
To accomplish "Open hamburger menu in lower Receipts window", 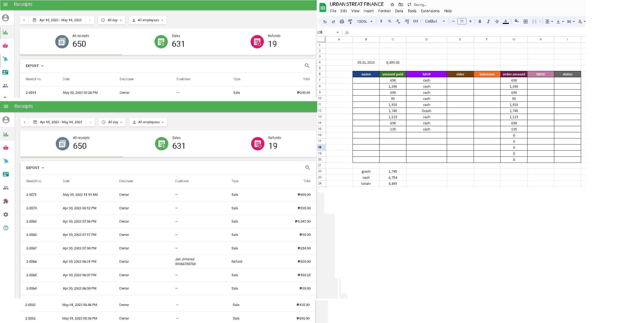I will click(6, 106).
